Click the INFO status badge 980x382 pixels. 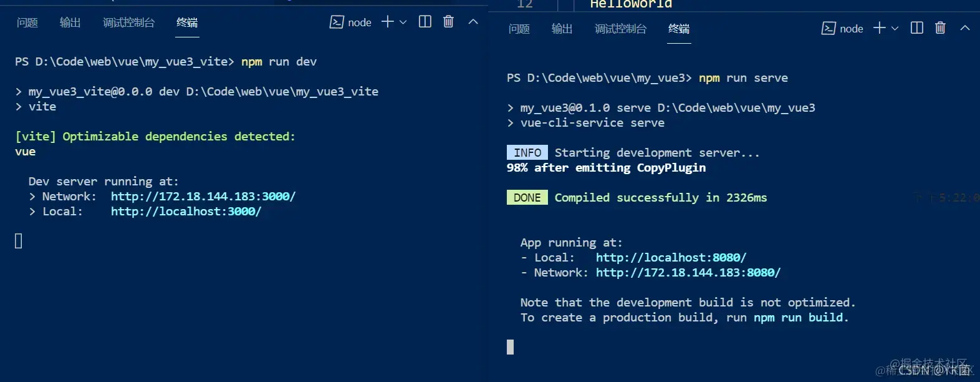point(527,153)
